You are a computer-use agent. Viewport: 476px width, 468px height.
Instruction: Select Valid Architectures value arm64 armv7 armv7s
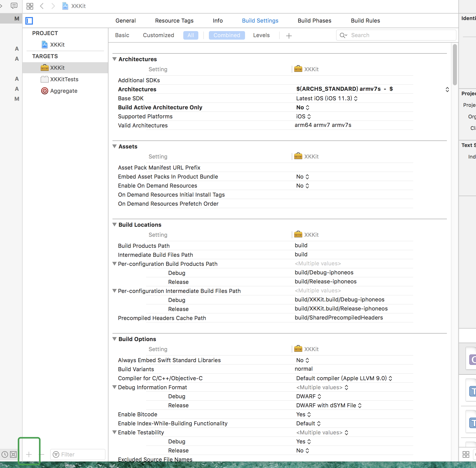pos(323,125)
